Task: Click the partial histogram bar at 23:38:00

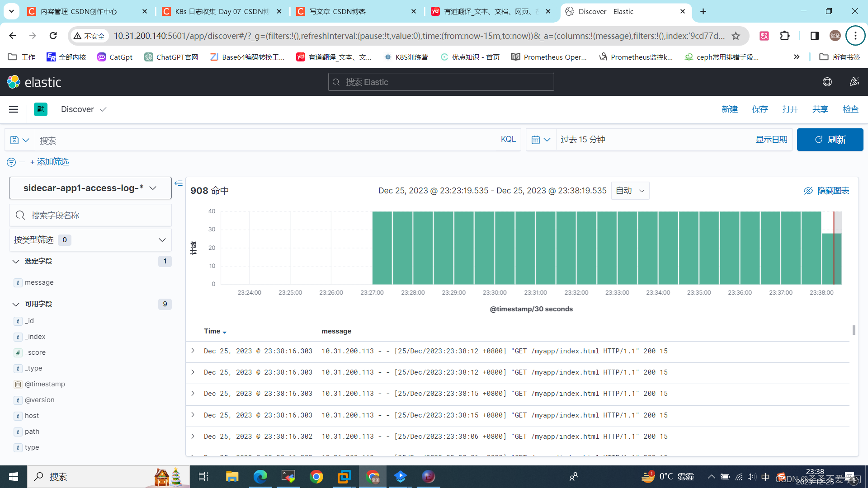Action: tap(831, 259)
